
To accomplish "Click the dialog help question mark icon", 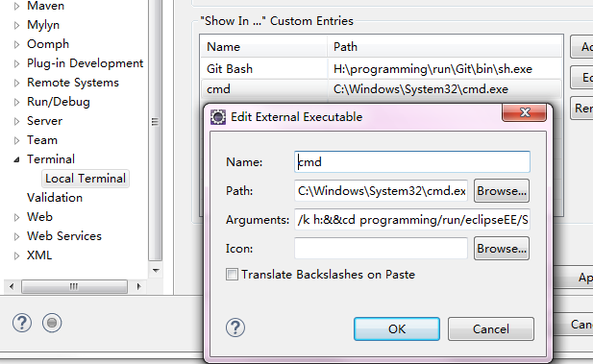I will pyautogui.click(x=235, y=328).
